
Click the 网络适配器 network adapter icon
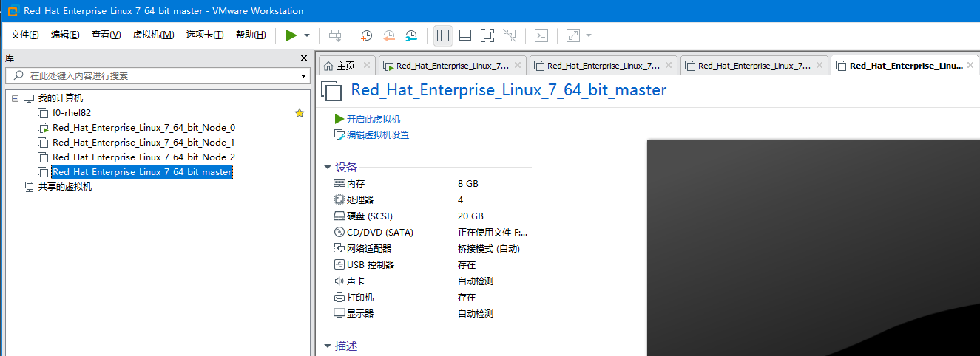click(x=339, y=248)
